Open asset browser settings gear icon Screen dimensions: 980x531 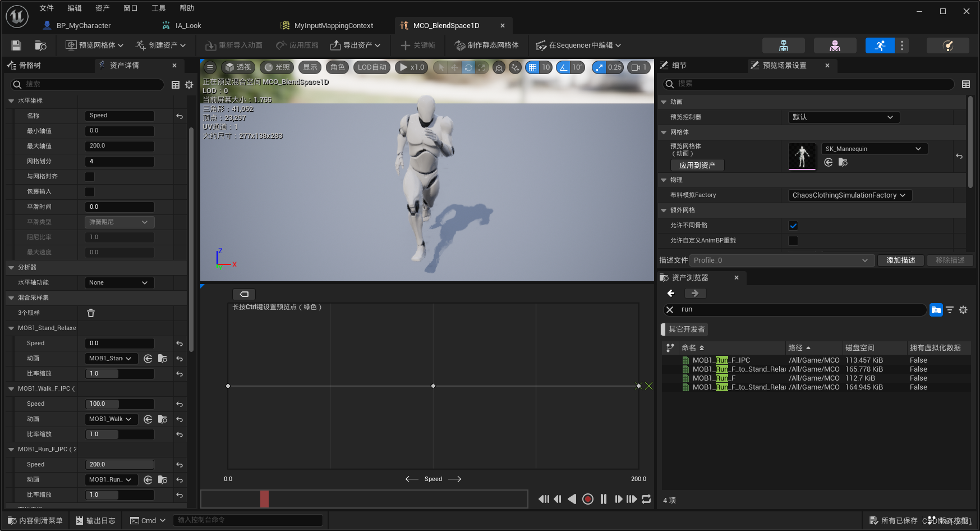[963, 310]
